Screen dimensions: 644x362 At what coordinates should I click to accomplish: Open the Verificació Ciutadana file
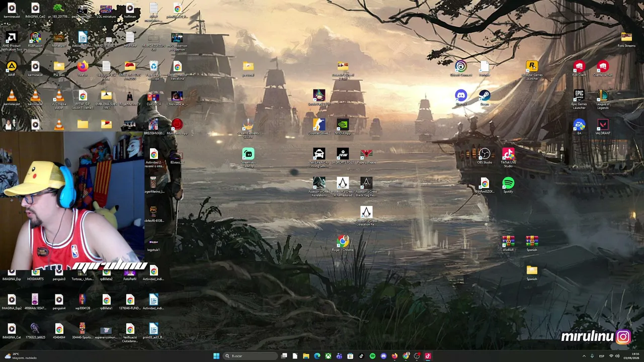[130, 332]
